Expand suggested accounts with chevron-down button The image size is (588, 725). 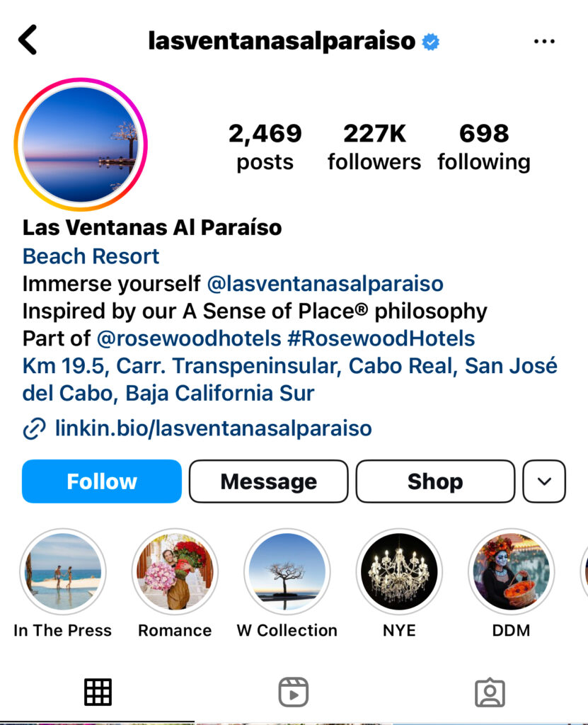544,481
